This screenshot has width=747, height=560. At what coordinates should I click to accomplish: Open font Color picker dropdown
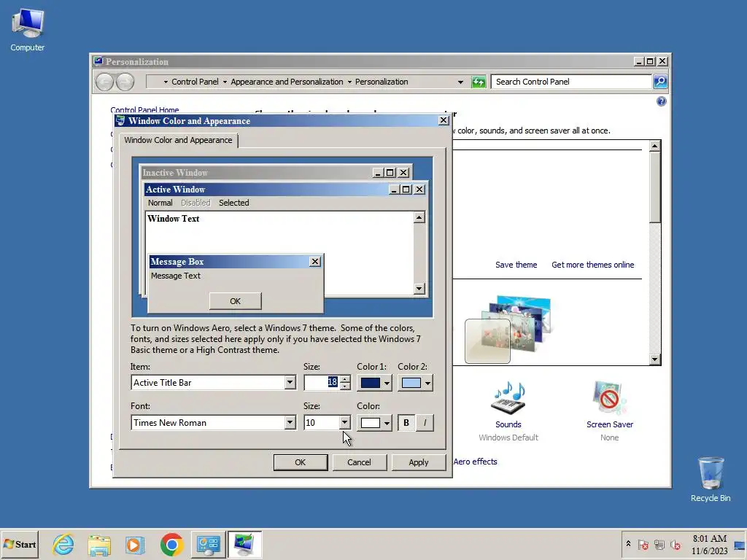374,423
